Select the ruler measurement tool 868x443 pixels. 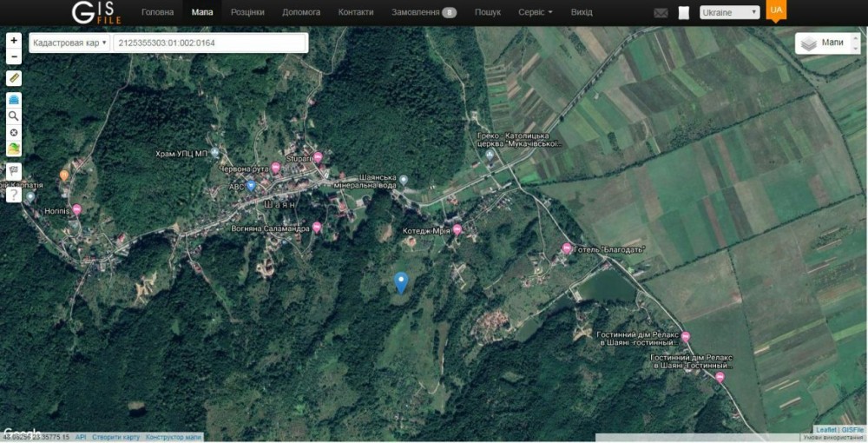(x=14, y=78)
